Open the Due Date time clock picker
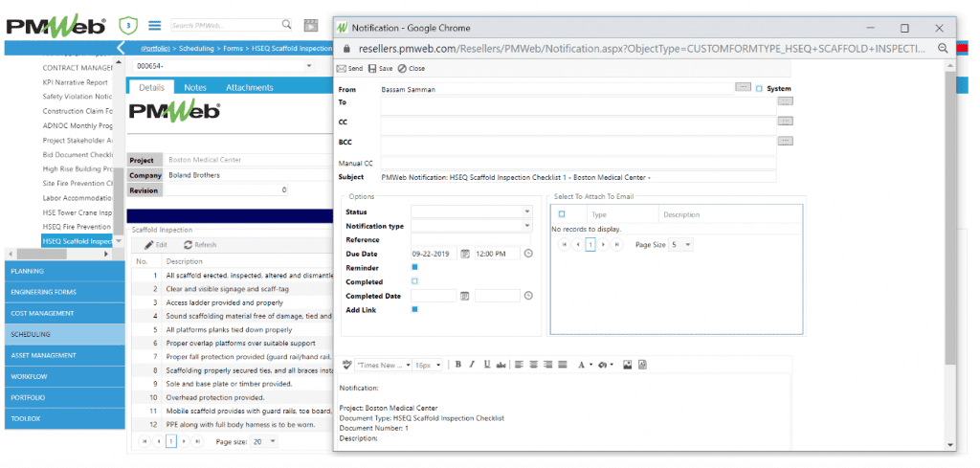The height and width of the screenshot is (468, 980). (x=528, y=254)
